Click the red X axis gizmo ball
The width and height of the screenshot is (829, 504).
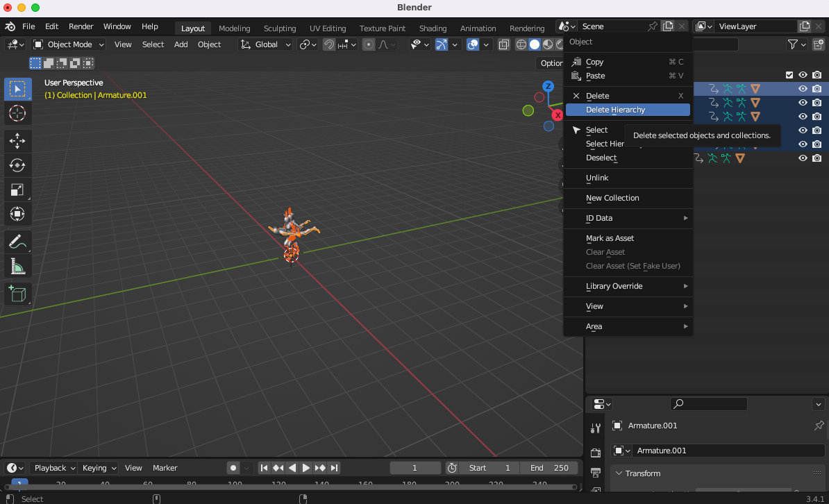pos(558,115)
